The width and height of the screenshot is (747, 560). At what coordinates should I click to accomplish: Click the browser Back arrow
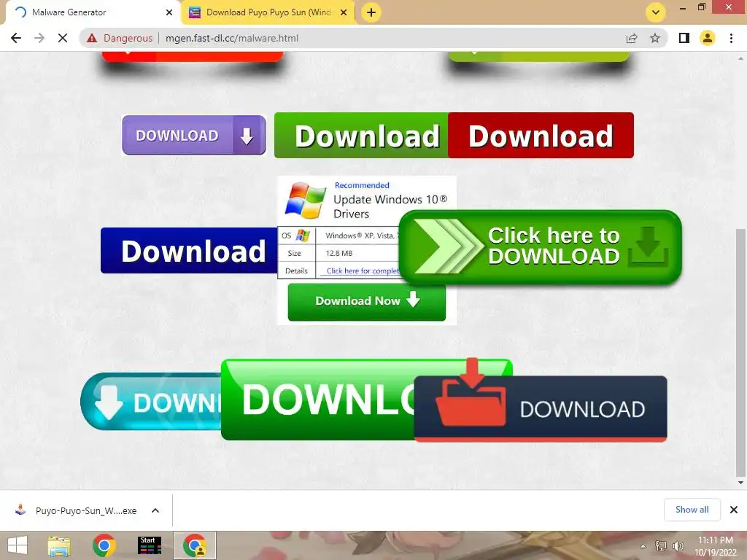pos(16,38)
